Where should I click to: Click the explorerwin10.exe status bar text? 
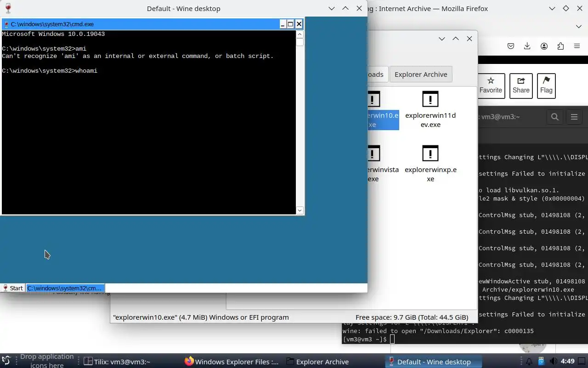201,317
